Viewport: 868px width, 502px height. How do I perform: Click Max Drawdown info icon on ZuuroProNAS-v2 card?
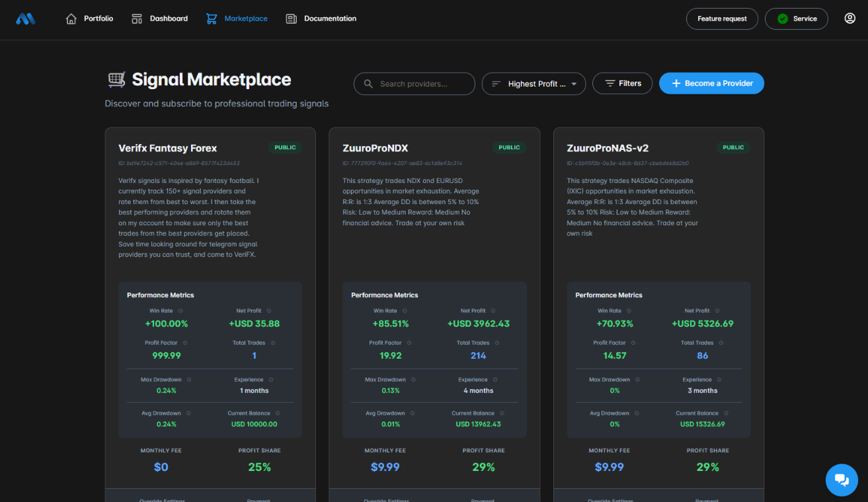coord(638,380)
